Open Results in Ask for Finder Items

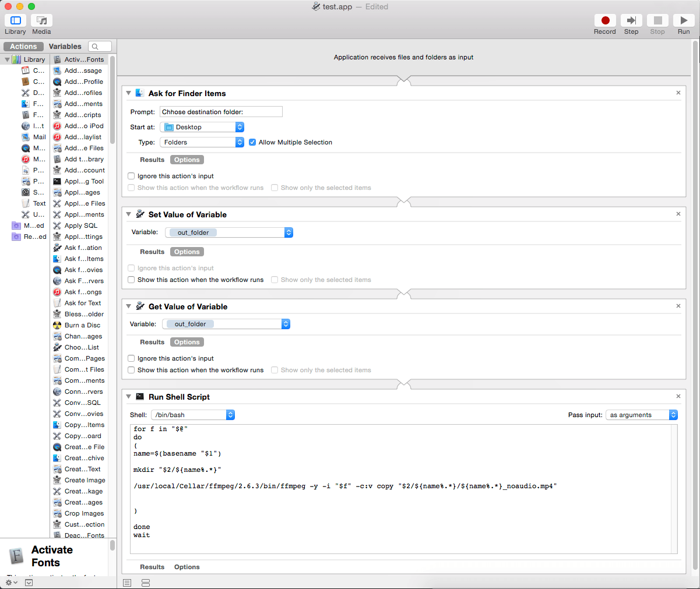[152, 160]
